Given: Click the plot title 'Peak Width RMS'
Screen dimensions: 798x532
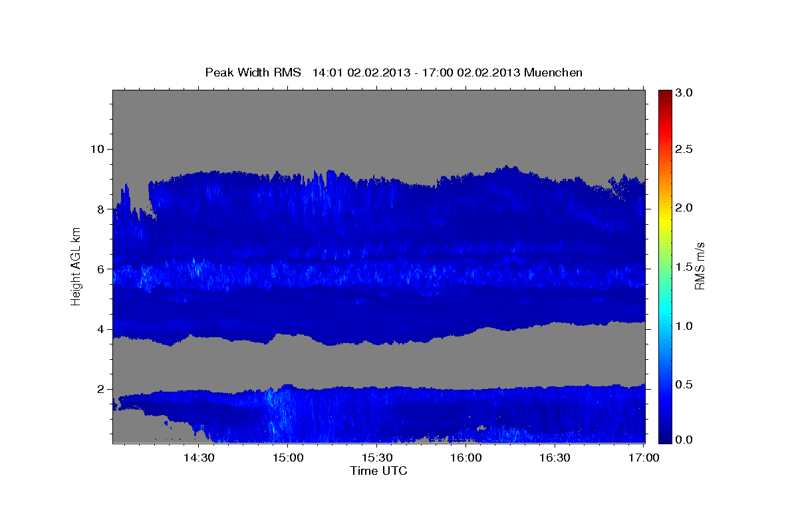Looking at the screenshot, I should (253, 72).
